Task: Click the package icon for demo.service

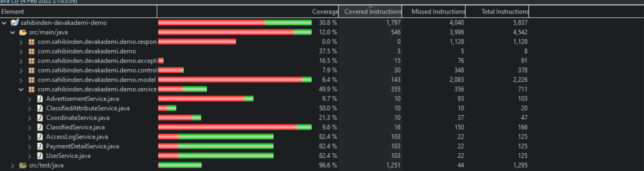Action: [31, 90]
